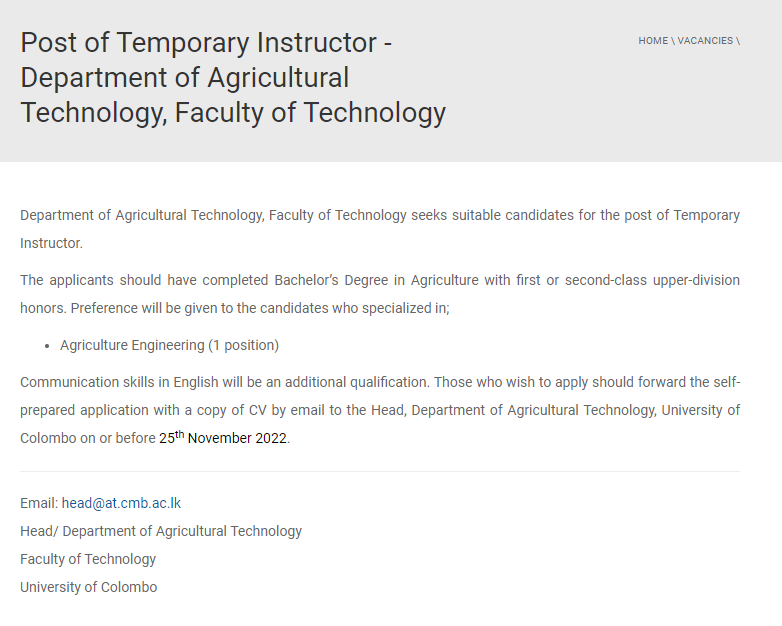This screenshot has width=782, height=626.
Task: Select the Agriculture Engineering (1 position) list item
Action: pyautogui.click(x=169, y=345)
